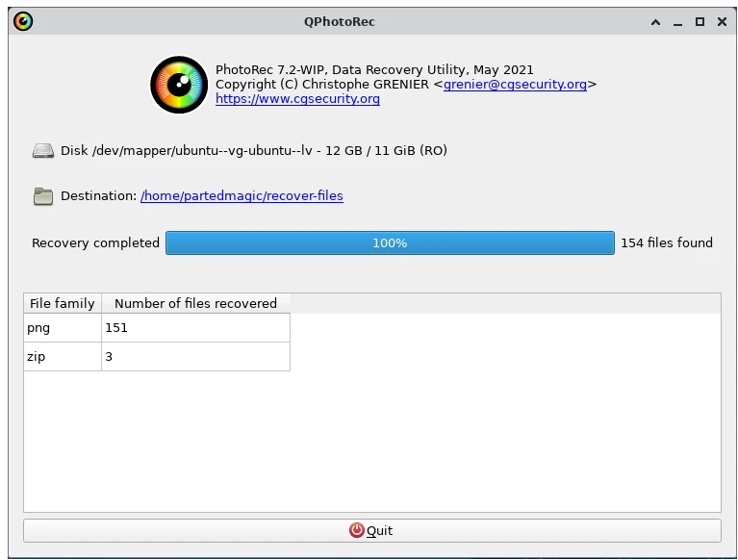This screenshot has width=738, height=560.
Task: Click the disk drive icon
Action: point(43,151)
